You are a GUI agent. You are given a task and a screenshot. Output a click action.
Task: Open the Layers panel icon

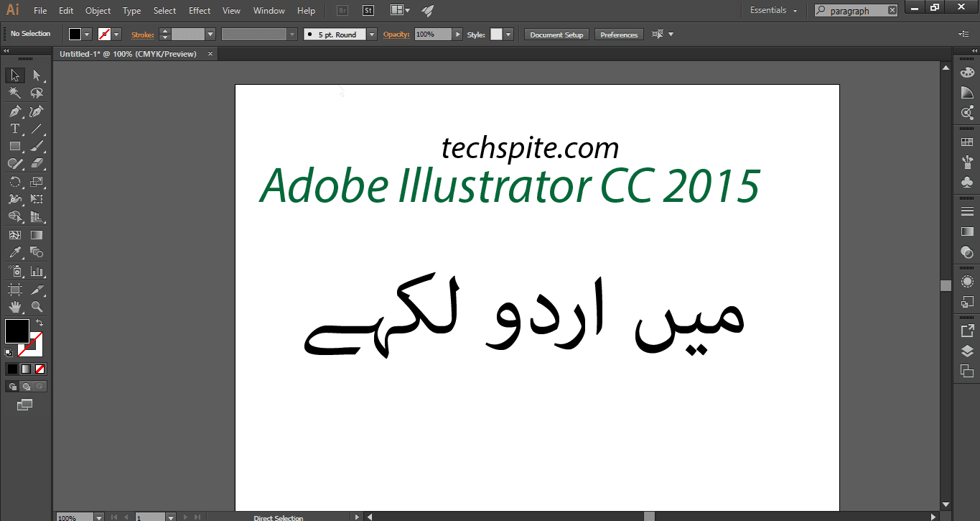click(967, 351)
